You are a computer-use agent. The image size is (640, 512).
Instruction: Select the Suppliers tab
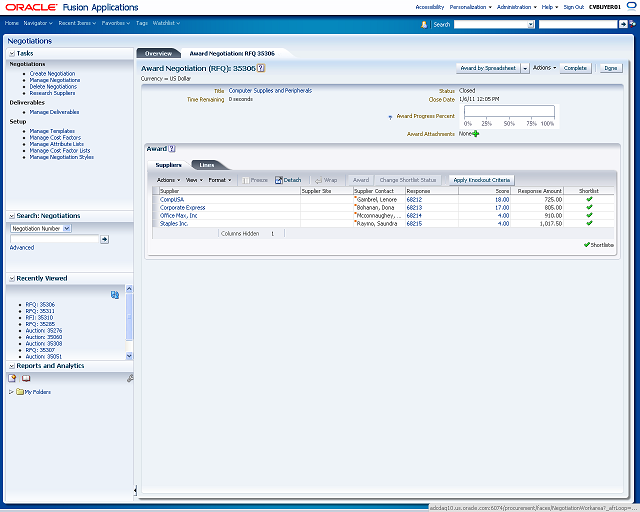(x=168, y=165)
